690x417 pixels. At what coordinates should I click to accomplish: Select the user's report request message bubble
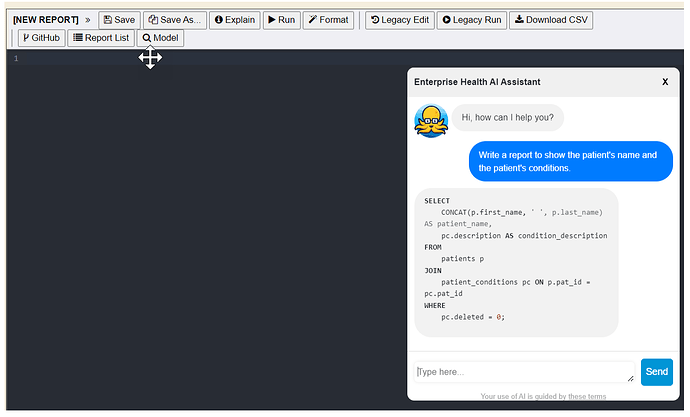[570, 161]
